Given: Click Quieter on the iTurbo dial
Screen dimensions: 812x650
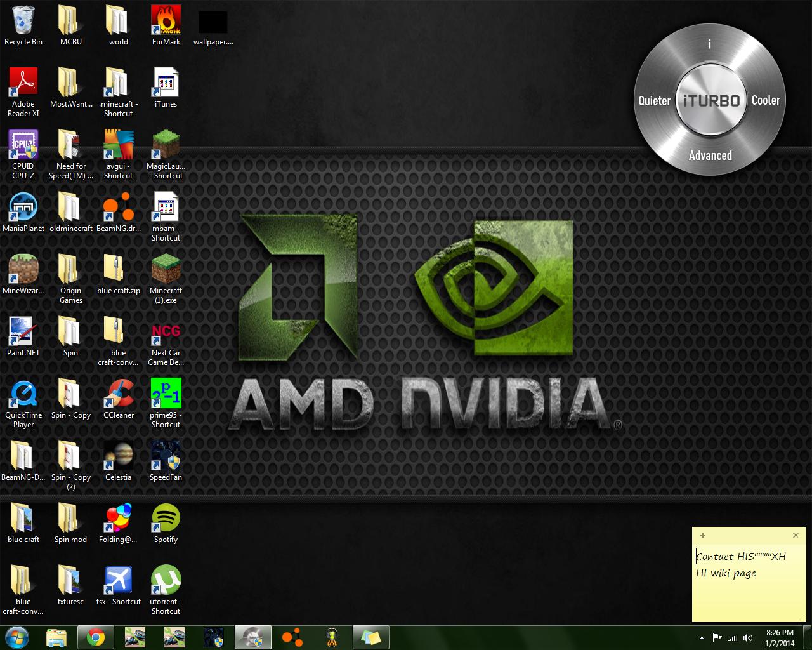Looking at the screenshot, I should [x=655, y=101].
